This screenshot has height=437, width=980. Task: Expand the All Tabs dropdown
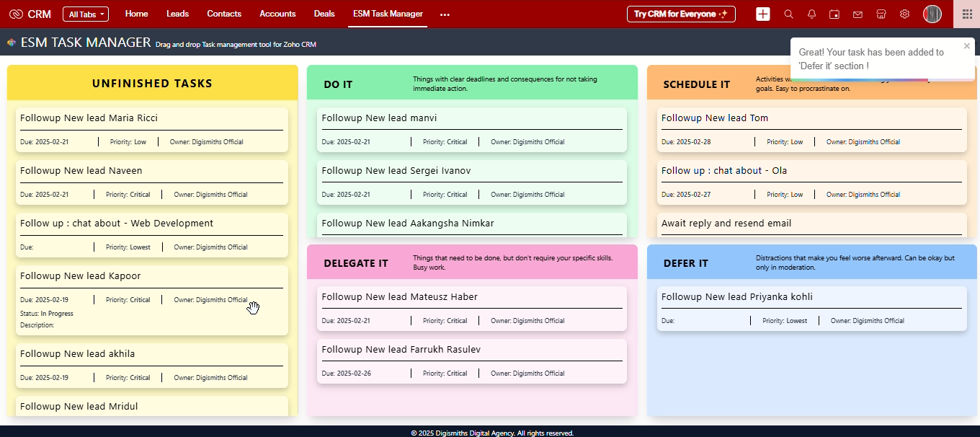click(86, 14)
